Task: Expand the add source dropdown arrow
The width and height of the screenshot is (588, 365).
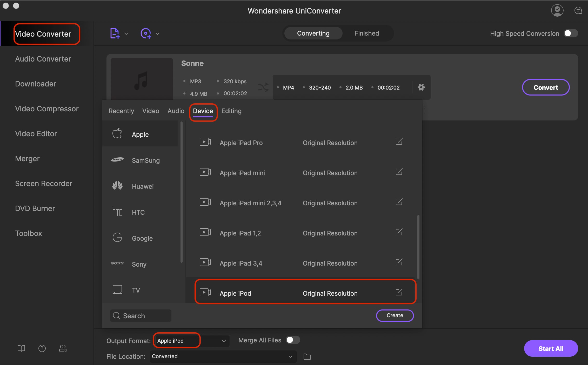Action: (x=126, y=33)
